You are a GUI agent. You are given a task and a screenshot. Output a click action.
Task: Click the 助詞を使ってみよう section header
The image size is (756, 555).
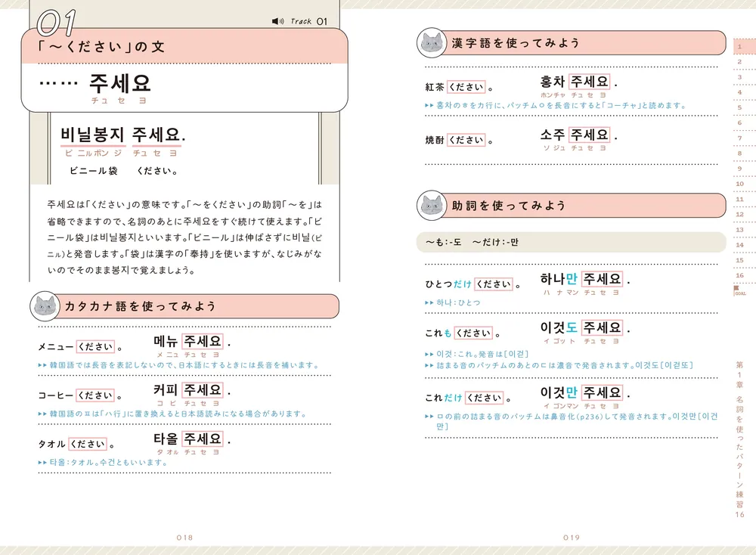tap(572, 206)
